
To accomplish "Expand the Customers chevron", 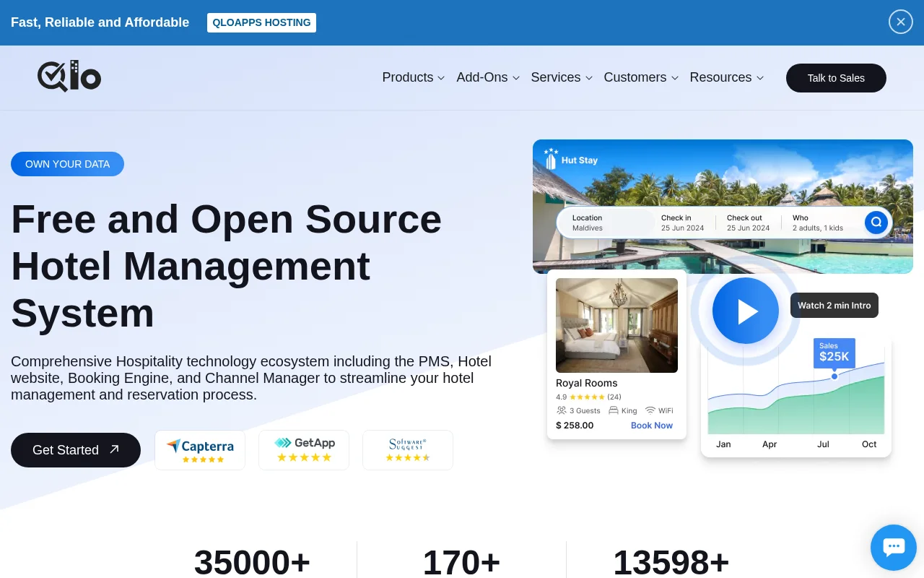I will pos(675,78).
